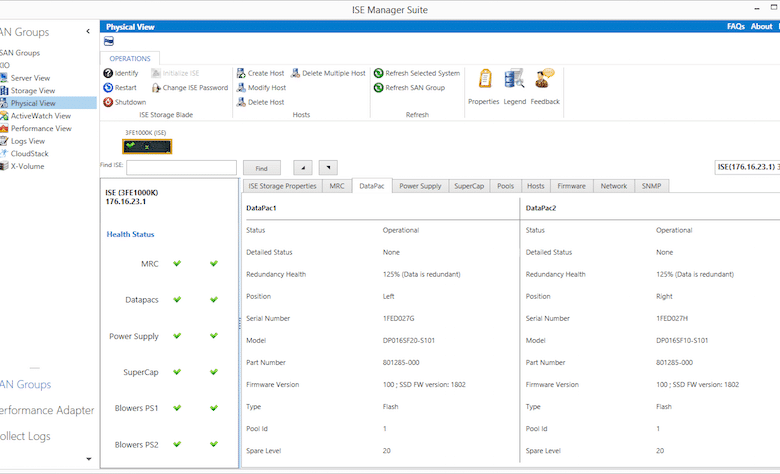Select the 3FE1000K ISE blade thumbnail

click(x=147, y=146)
